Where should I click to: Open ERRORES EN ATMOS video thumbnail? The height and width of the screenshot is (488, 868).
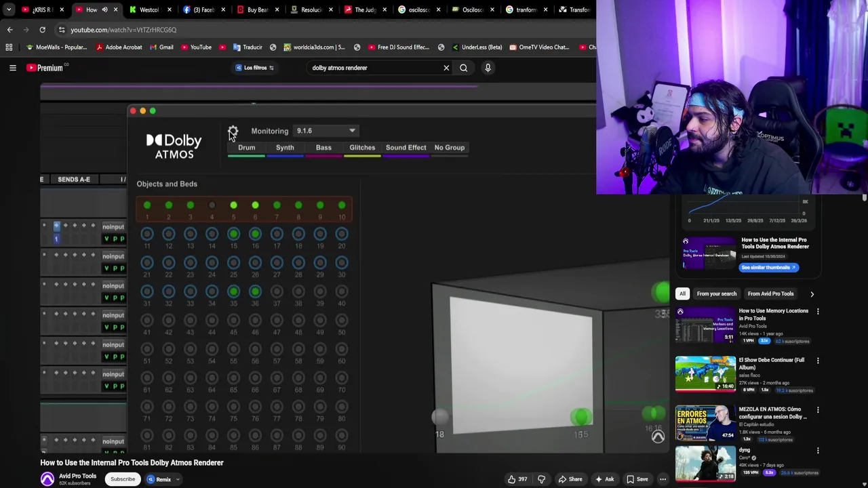point(705,423)
